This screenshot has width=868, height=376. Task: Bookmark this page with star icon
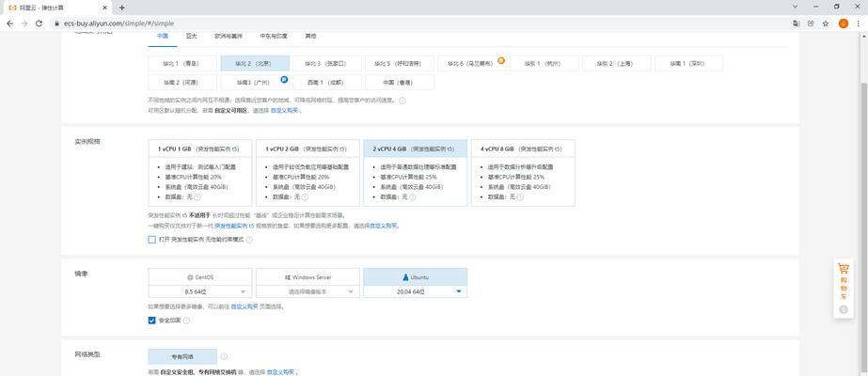tap(826, 23)
